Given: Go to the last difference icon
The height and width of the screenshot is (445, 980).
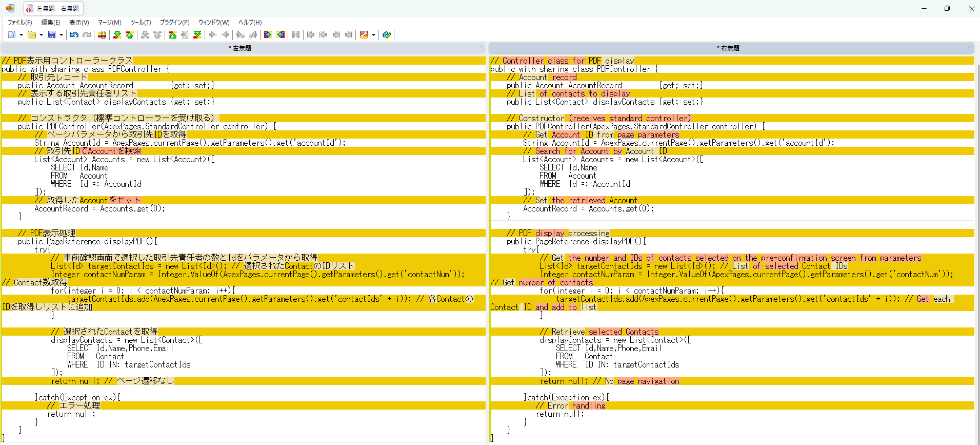Looking at the screenshot, I should 197,35.
